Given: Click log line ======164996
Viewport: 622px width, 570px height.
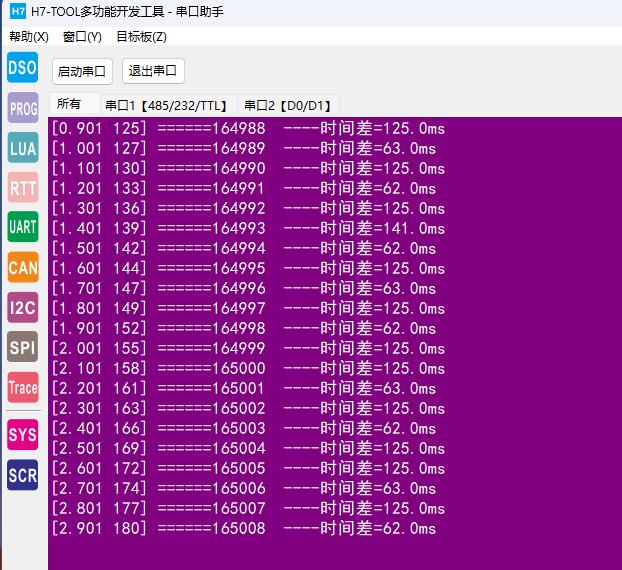Looking at the screenshot, I should click(x=244, y=288).
